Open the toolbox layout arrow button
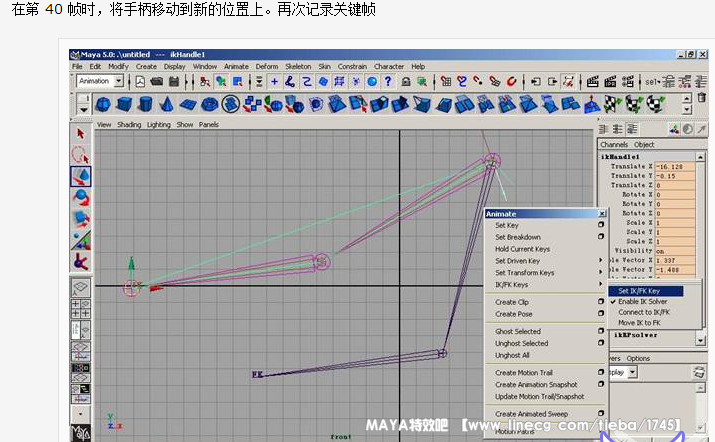The image size is (715, 442). point(81,414)
